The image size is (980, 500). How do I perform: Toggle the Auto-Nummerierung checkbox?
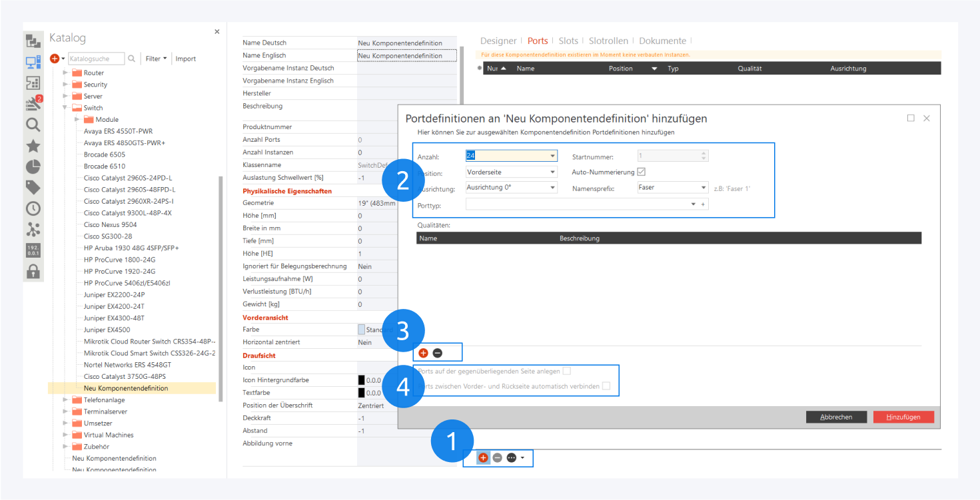click(x=642, y=172)
